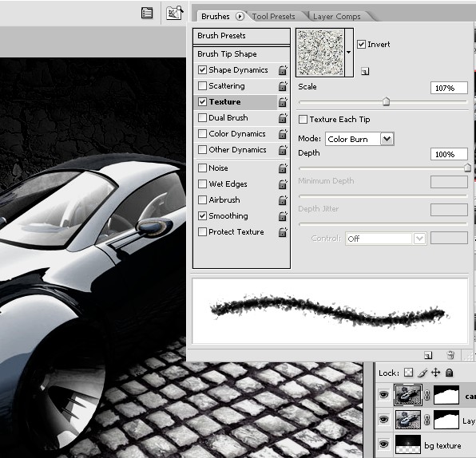Open the Control dropdown set to Off

coord(386,239)
